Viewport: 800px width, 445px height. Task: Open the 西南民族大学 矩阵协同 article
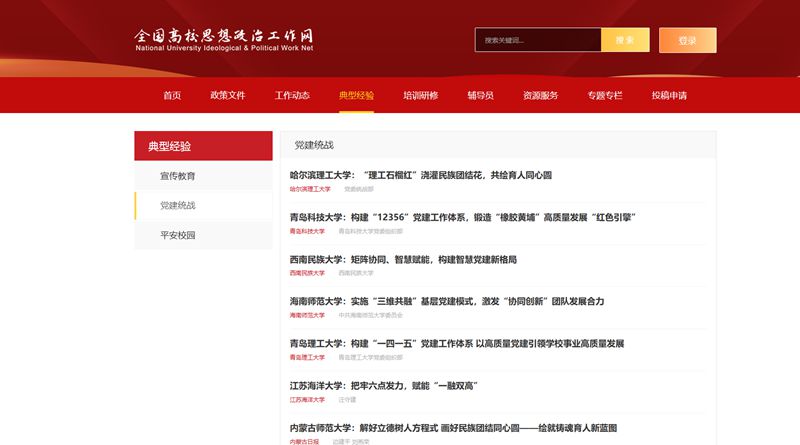(403, 259)
